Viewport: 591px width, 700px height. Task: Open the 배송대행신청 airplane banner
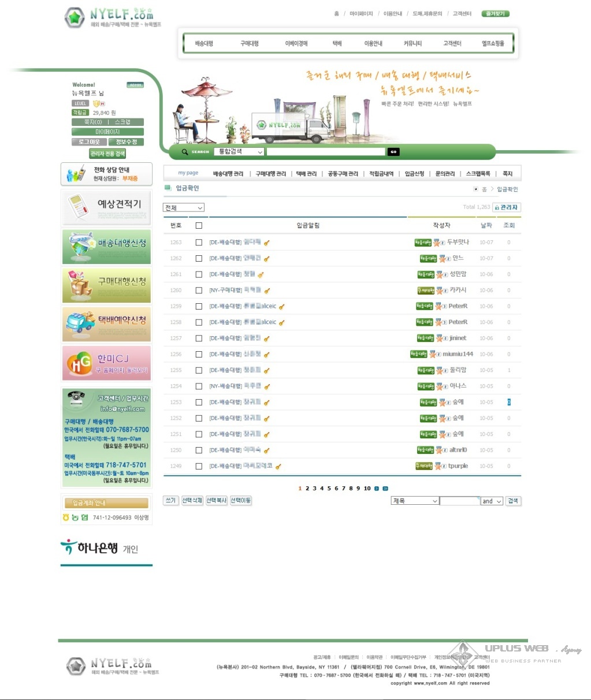106,246
